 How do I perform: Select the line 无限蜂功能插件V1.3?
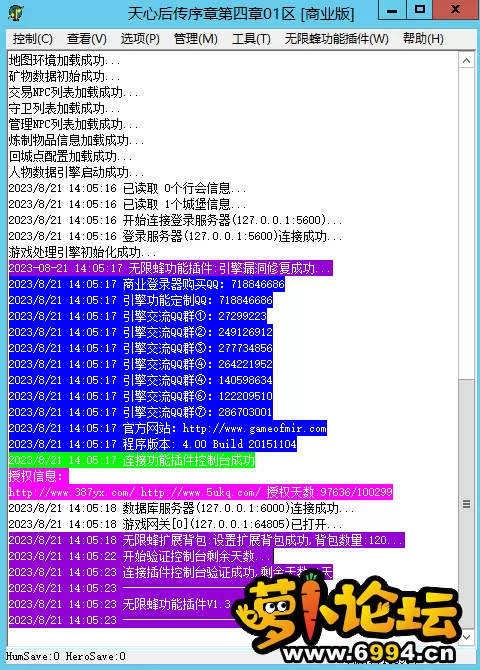[x=122, y=605]
